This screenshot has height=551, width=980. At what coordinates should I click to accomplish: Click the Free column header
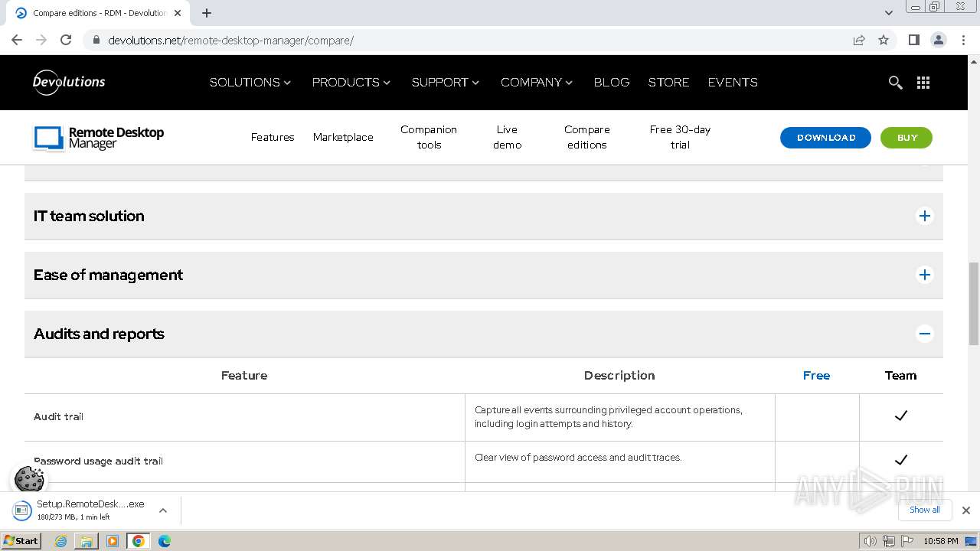(x=816, y=376)
